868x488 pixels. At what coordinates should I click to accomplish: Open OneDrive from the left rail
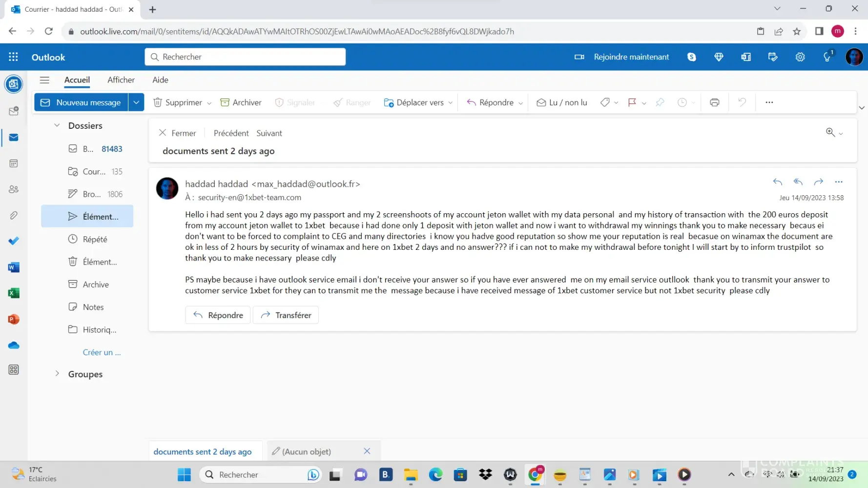tap(14, 345)
